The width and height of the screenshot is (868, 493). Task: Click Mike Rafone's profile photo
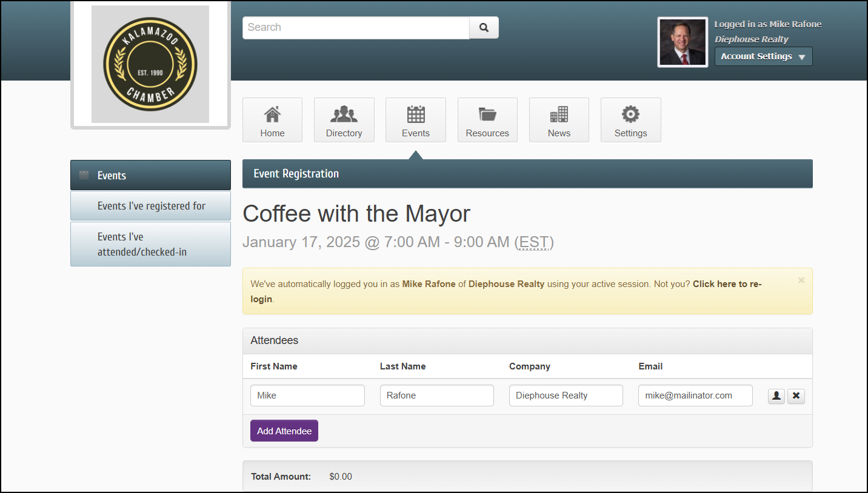tap(683, 42)
